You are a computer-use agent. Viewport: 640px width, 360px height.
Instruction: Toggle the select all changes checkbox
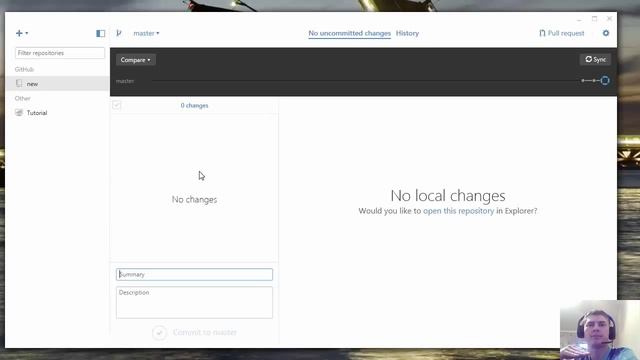coord(117,105)
